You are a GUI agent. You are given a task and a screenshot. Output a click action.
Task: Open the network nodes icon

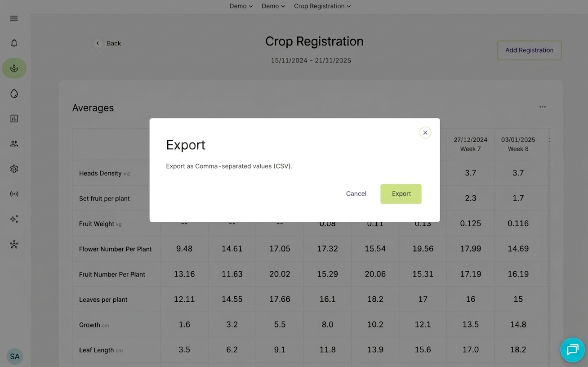[x=14, y=245]
